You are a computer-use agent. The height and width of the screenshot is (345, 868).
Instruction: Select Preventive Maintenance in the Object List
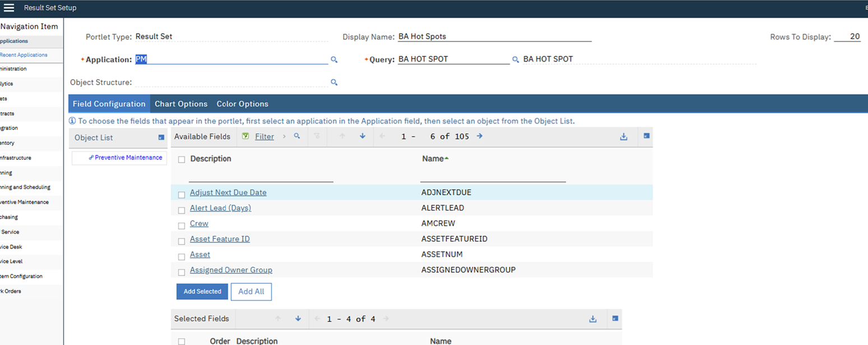coord(128,158)
